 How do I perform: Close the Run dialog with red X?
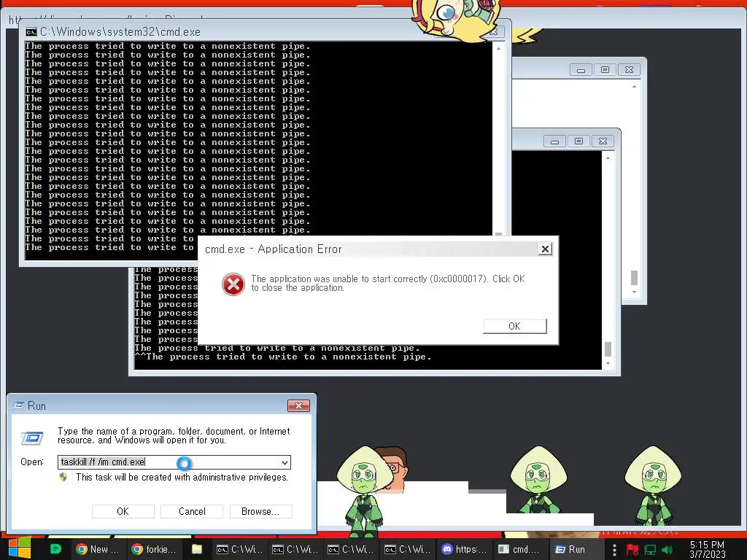(x=298, y=405)
